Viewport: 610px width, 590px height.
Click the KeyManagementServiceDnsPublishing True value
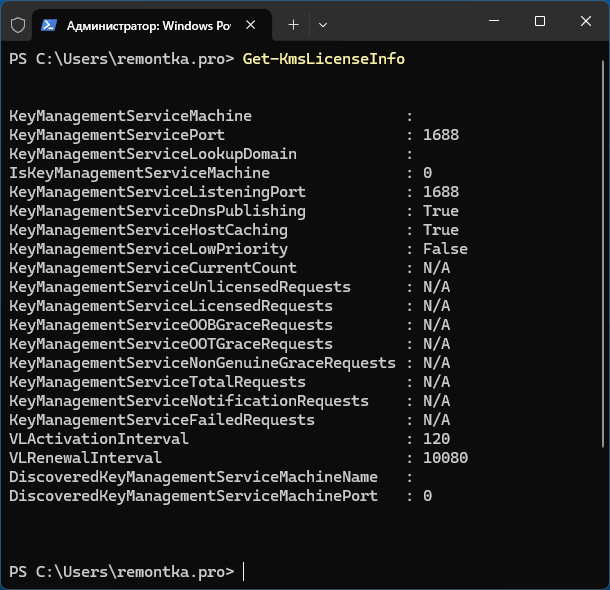click(441, 211)
